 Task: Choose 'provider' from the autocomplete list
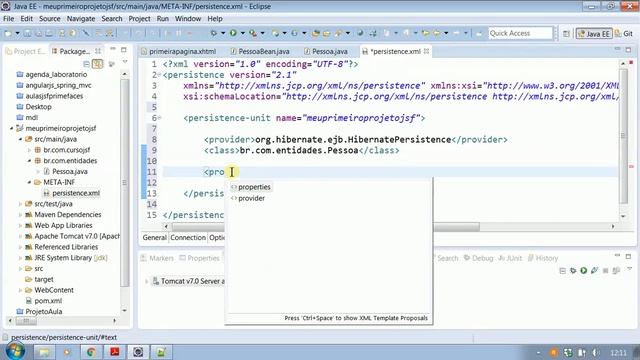click(x=251, y=198)
